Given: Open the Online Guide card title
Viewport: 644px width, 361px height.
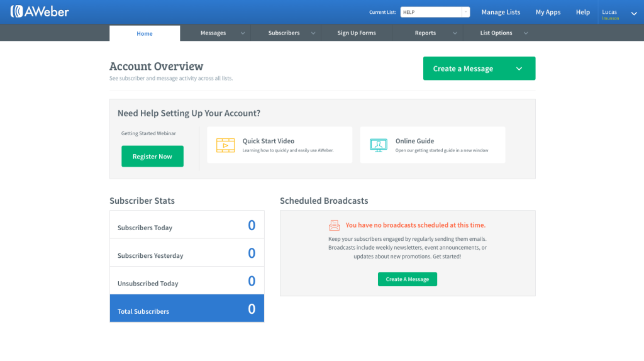Looking at the screenshot, I should click(415, 141).
